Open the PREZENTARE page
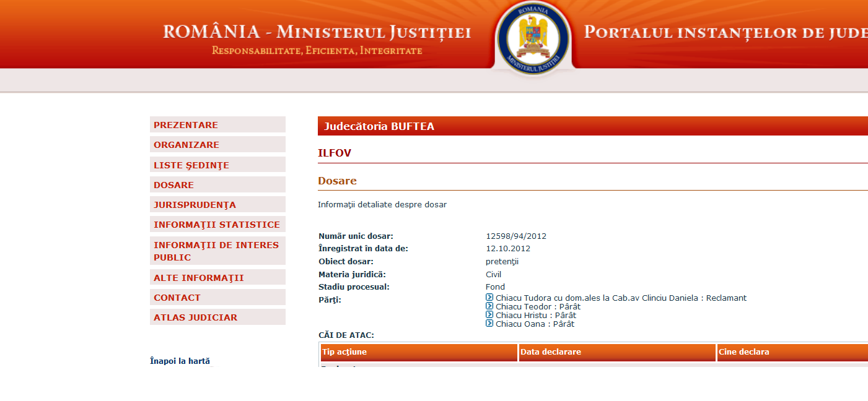 pyautogui.click(x=185, y=124)
